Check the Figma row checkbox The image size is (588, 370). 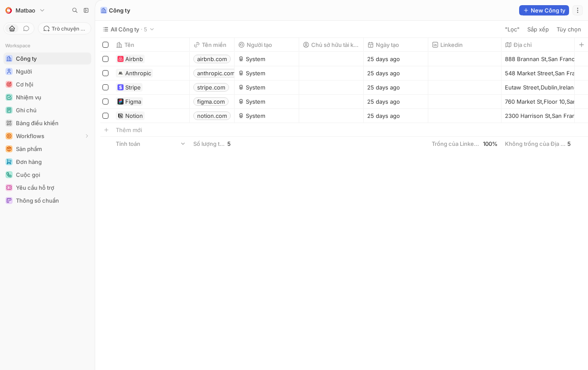[x=105, y=102]
